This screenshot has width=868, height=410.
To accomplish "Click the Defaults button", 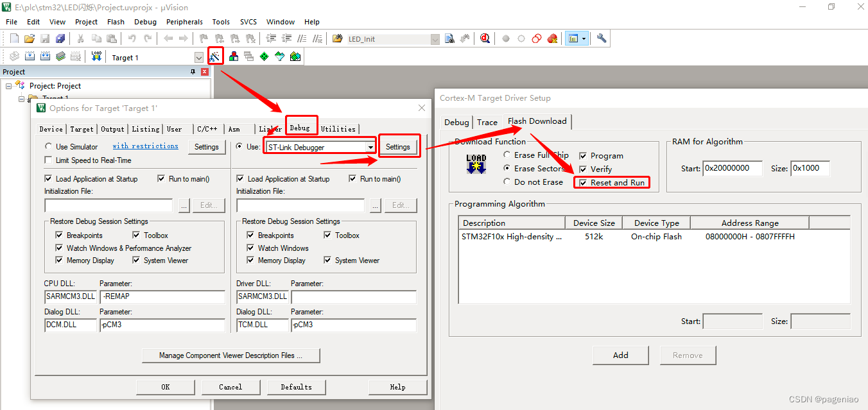I will (x=297, y=387).
